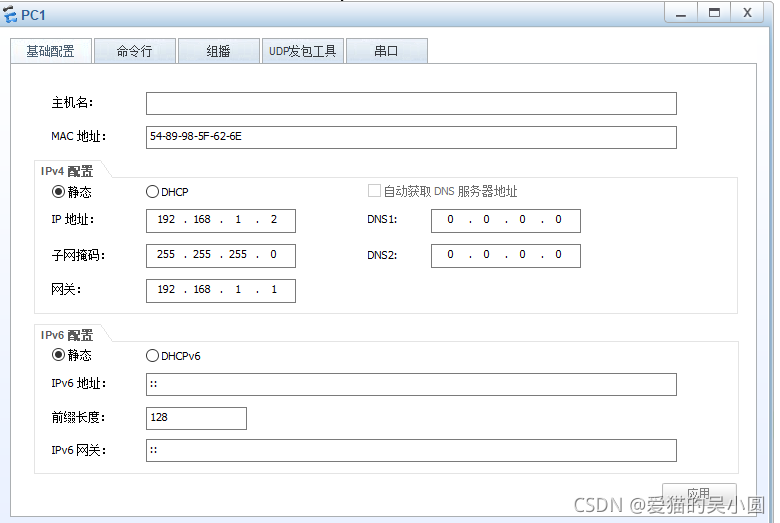Click the DNS1 address field

[506, 221]
